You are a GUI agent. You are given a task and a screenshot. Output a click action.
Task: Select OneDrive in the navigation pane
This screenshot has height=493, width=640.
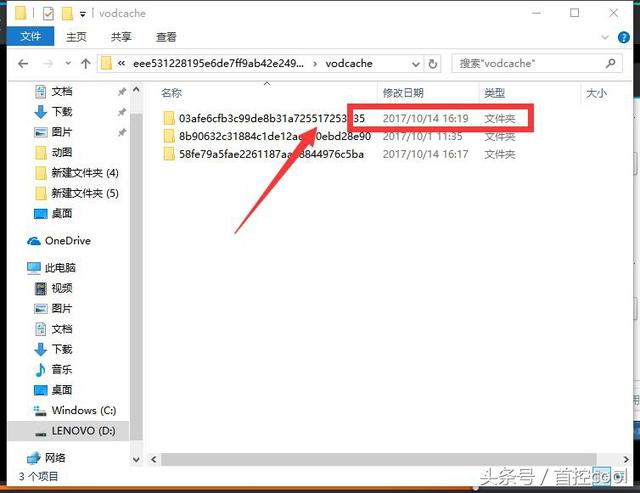(x=67, y=241)
